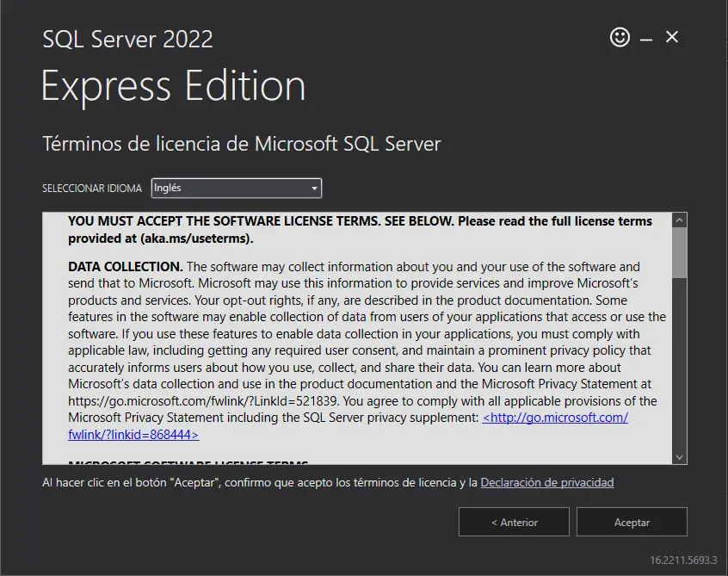This screenshot has width=728, height=576.
Task: Click the acceptance confirmation statement text
Action: click(258, 482)
